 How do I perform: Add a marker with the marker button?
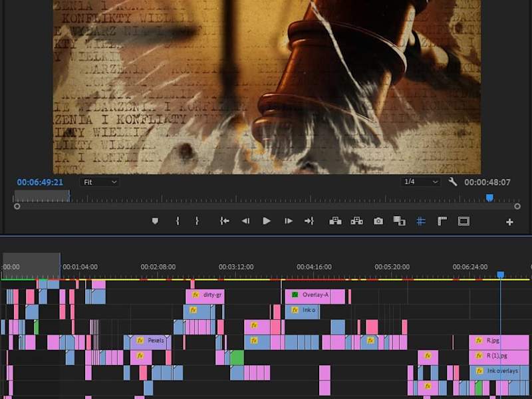coord(155,221)
